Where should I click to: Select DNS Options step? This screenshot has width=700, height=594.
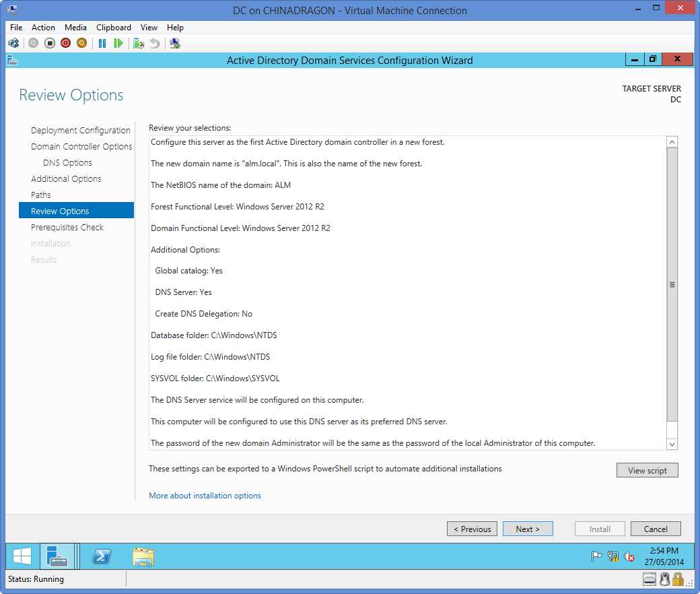tap(67, 162)
